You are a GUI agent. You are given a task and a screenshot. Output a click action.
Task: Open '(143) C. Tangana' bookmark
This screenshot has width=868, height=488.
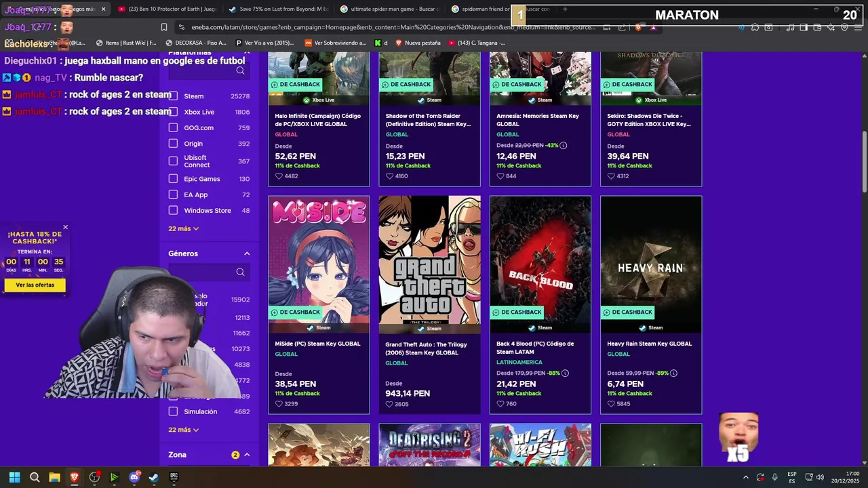tap(476, 43)
